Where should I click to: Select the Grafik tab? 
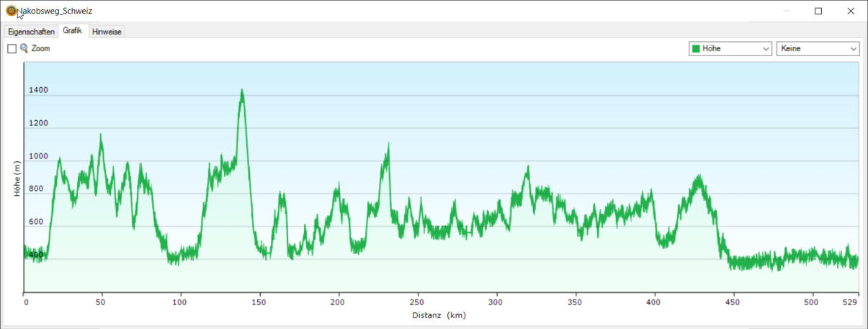pos(73,31)
